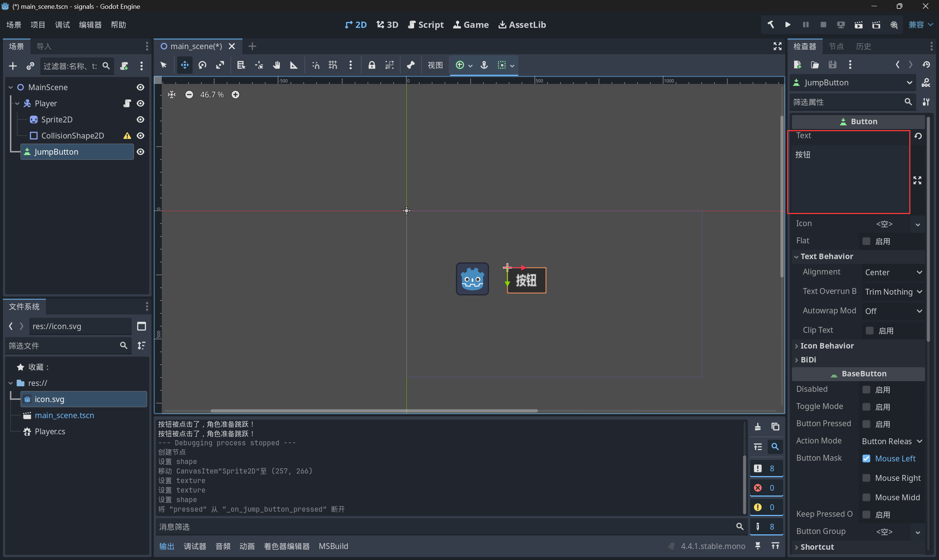The height and width of the screenshot is (560, 939).
Task: Hide the Sprite2D node
Action: click(x=140, y=119)
